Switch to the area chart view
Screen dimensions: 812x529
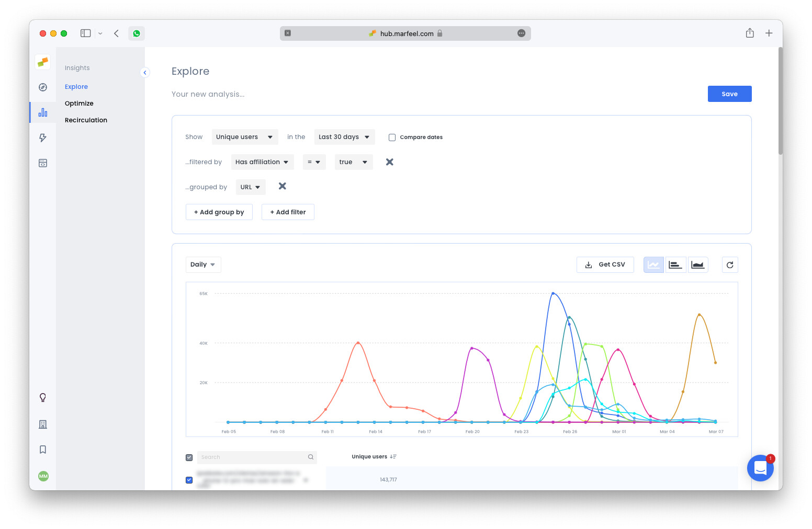point(698,264)
